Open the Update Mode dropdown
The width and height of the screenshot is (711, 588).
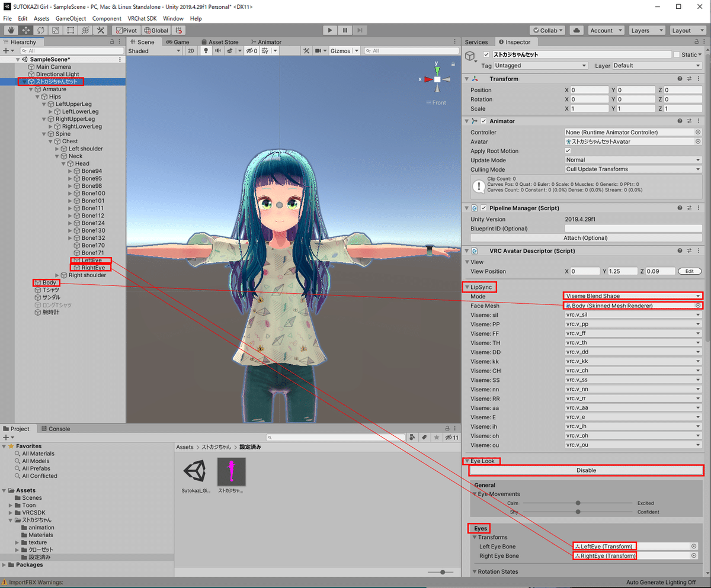(633, 160)
